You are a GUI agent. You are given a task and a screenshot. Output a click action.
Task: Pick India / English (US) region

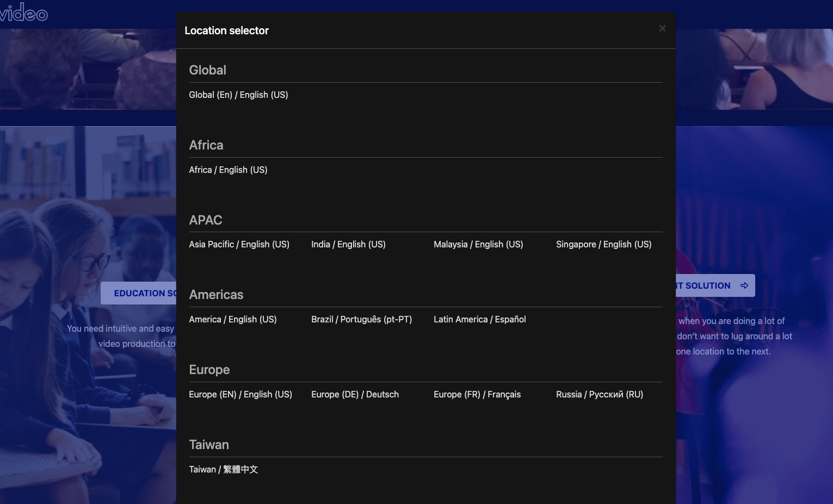tap(348, 244)
